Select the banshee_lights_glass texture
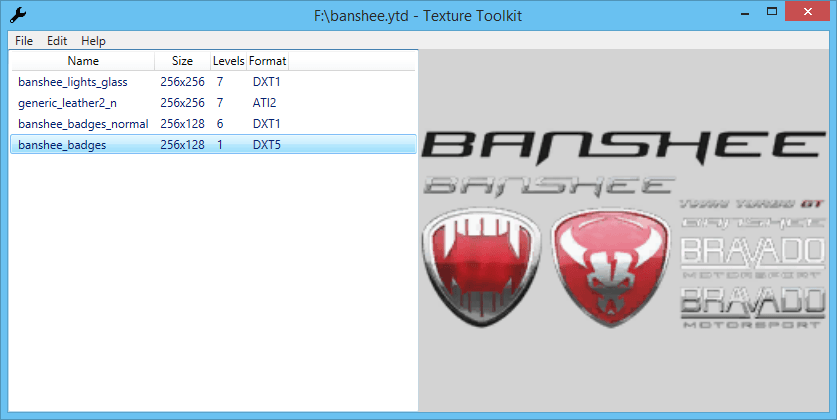Viewport: 837px width, 420px height. click(73, 81)
